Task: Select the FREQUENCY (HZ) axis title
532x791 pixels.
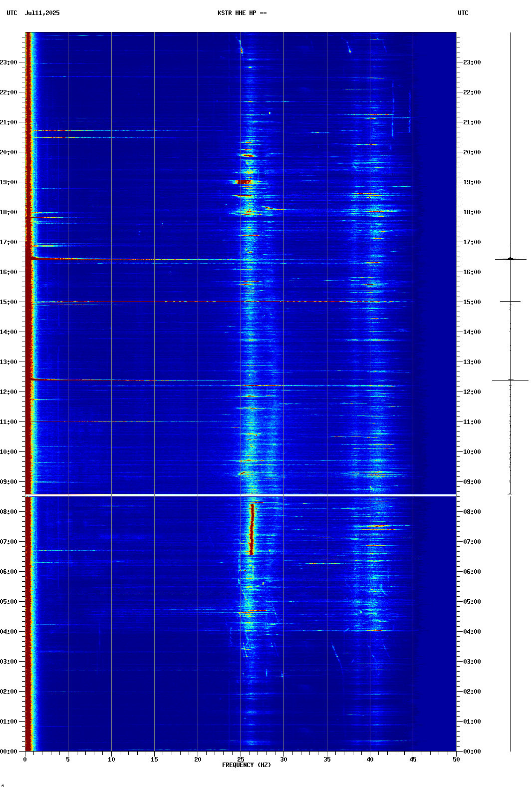Action: coord(247,765)
